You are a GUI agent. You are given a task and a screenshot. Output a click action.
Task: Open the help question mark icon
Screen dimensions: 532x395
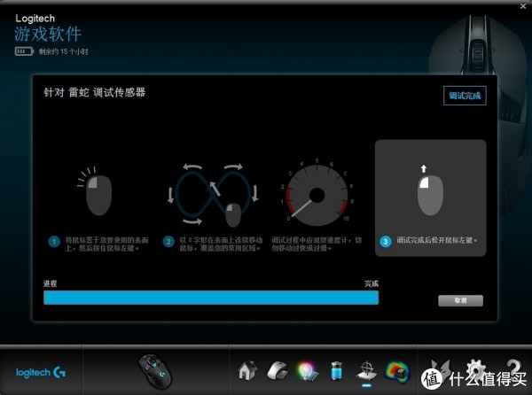click(x=514, y=369)
